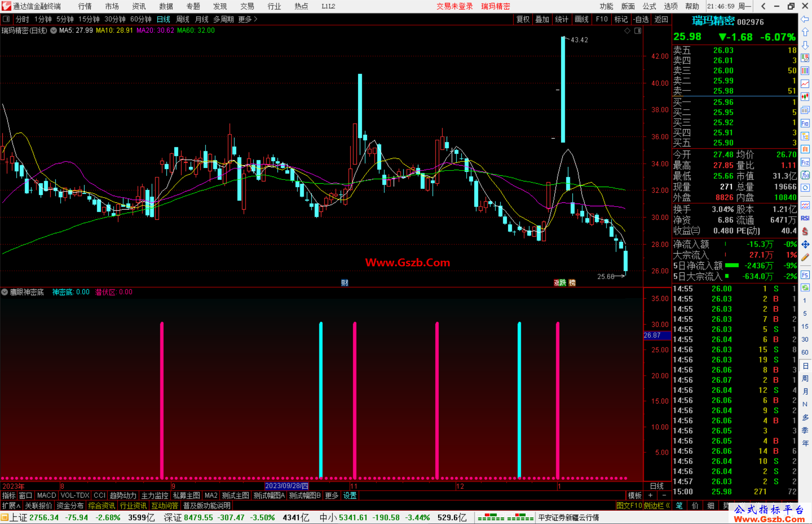
Task: Click the + zoom in chart button
Action: click(x=650, y=495)
